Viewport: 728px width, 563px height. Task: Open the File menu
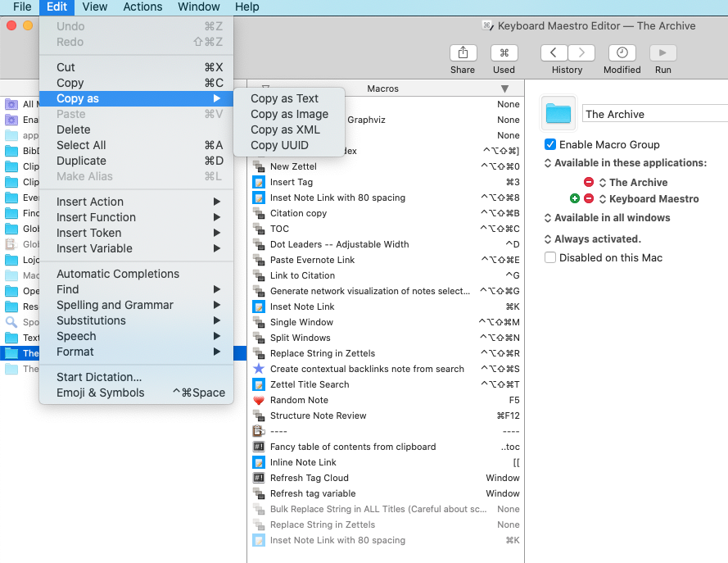[x=22, y=7]
